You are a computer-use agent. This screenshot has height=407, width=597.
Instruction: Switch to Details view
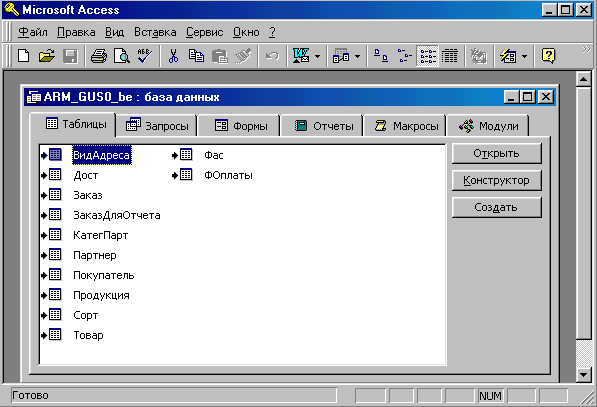click(450, 56)
